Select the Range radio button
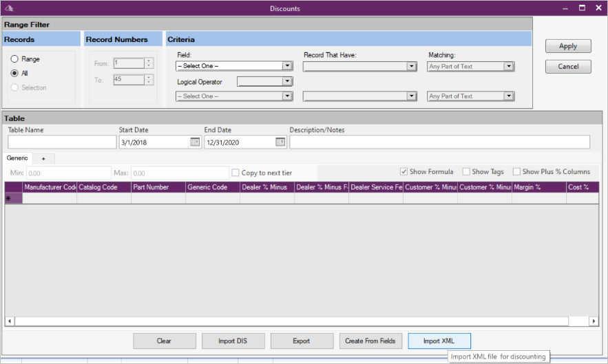 [x=14, y=59]
